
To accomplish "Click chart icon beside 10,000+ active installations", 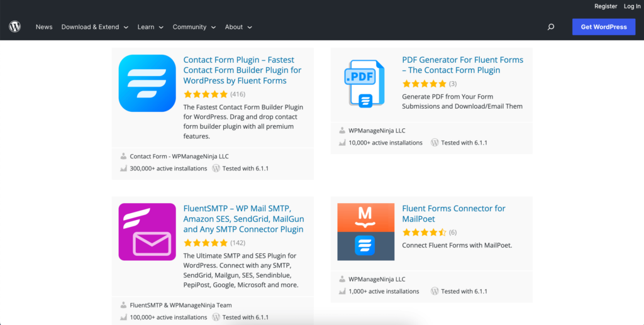I will click(x=342, y=143).
